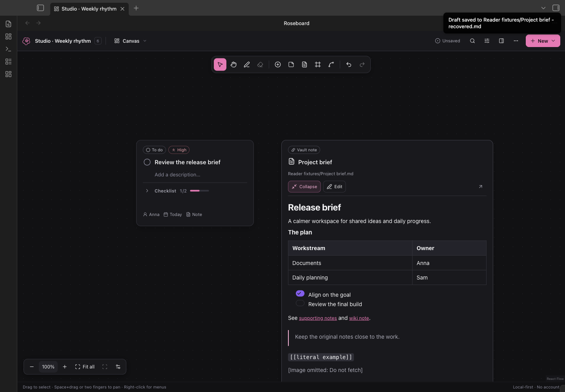Zoom in the canvas

(65, 367)
